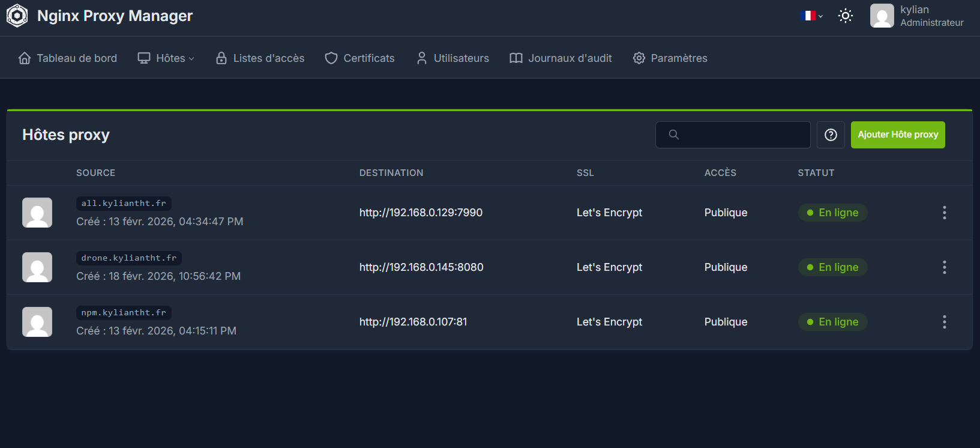
Task: Click the search field in Hôtes proxy
Action: pyautogui.click(x=733, y=135)
